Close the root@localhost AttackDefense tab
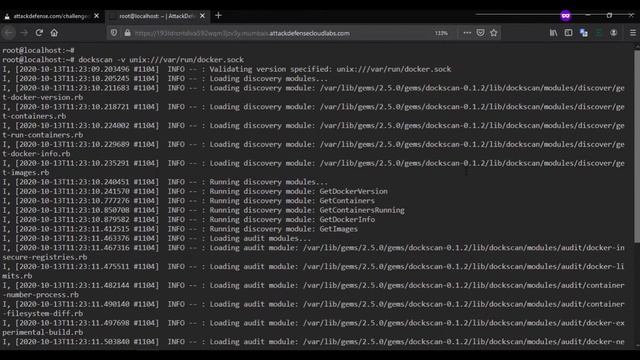The width and height of the screenshot is (640, 360). (202, 16)
